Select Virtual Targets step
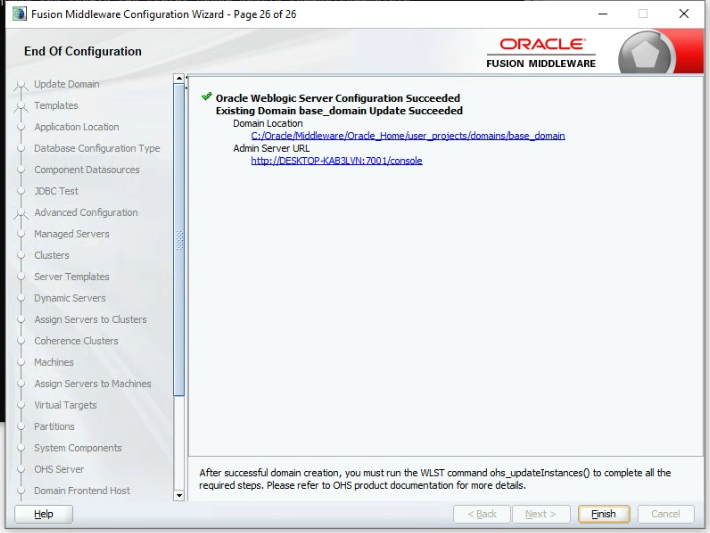Viewport: 710px width, 533px height. point(65,405)
